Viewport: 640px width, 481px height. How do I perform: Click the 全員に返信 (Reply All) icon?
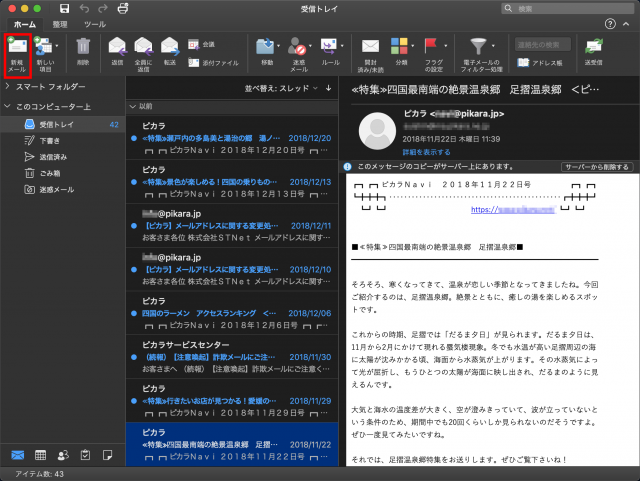coord(143,47)
